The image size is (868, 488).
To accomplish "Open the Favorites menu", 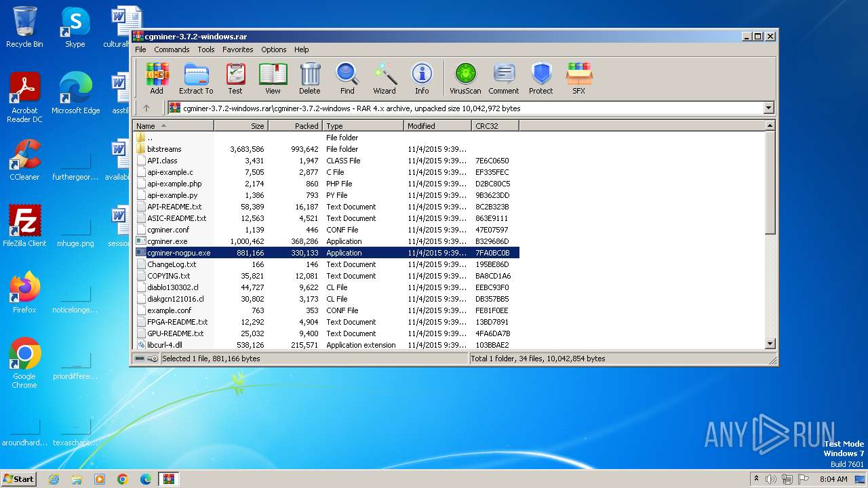I will [x=238, y=49].
